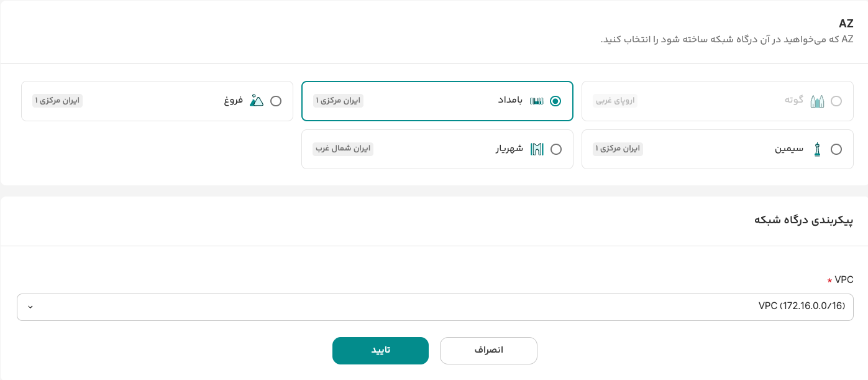Click the بامداد zone building icon
The image size is (868, 380).
click(x=536, y=101)
